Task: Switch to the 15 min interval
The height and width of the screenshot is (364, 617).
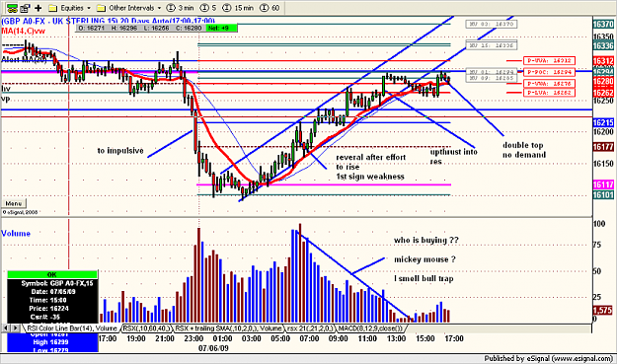Action: 238,8
